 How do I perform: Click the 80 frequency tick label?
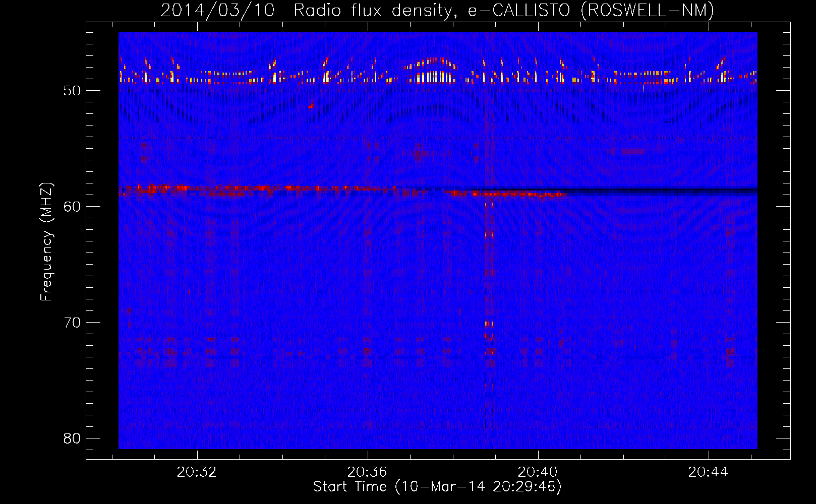[72, 438]
